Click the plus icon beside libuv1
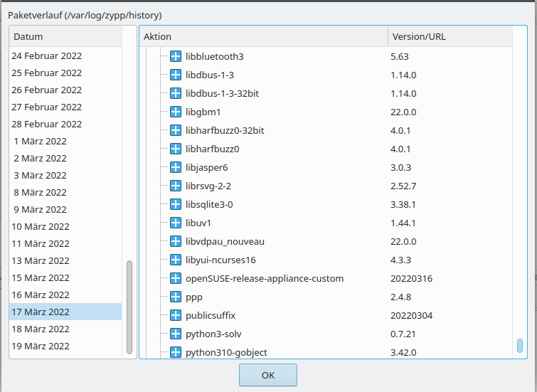The height and width of the screenshot is (392, 537). coord(176,223)
